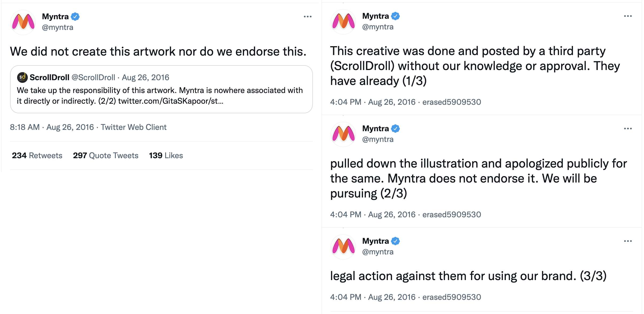Open more options on the (2/3) tweet

(628, 129)
